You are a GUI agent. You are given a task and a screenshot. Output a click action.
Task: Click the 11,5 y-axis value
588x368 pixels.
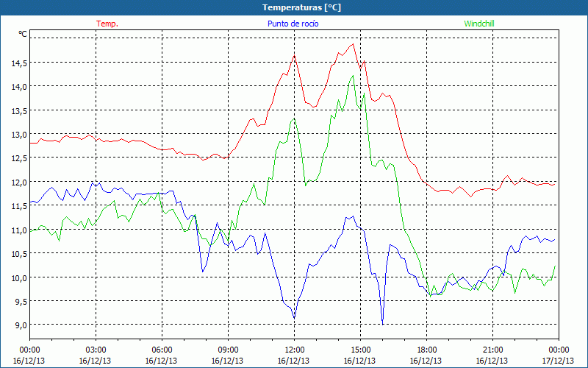click(x=19, y=206)
